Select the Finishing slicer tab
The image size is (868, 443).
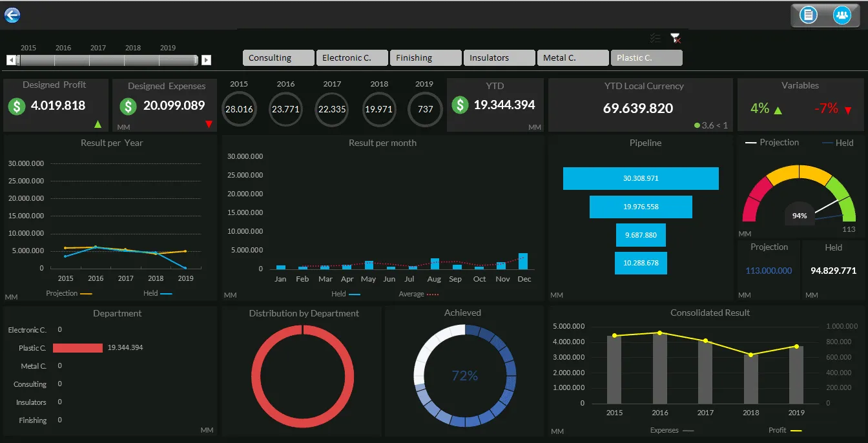point(426,57)
